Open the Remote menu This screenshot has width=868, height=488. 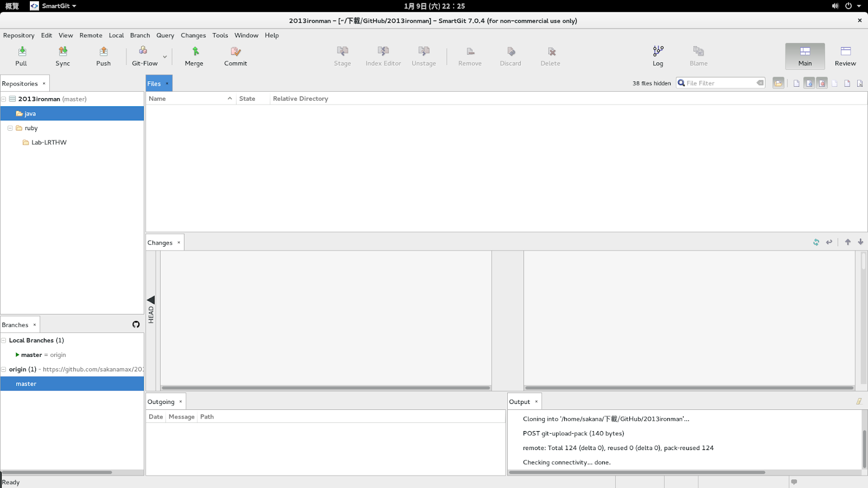coord(91,35)
